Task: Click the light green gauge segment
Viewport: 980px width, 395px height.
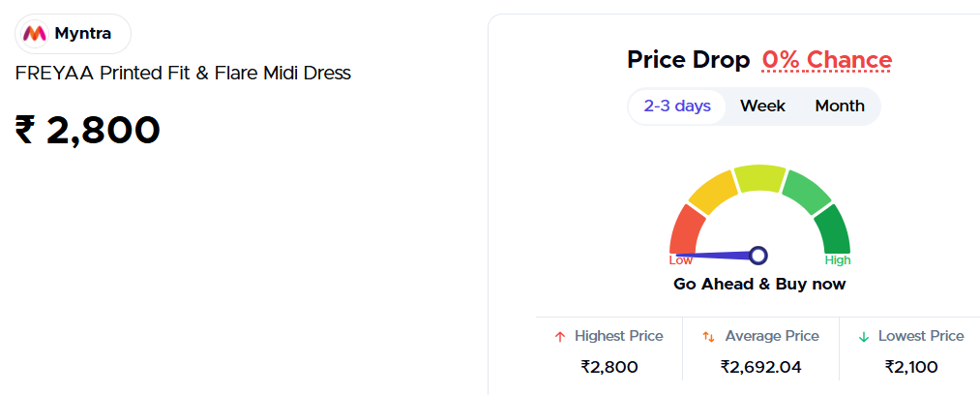Action: coord(806,192)
